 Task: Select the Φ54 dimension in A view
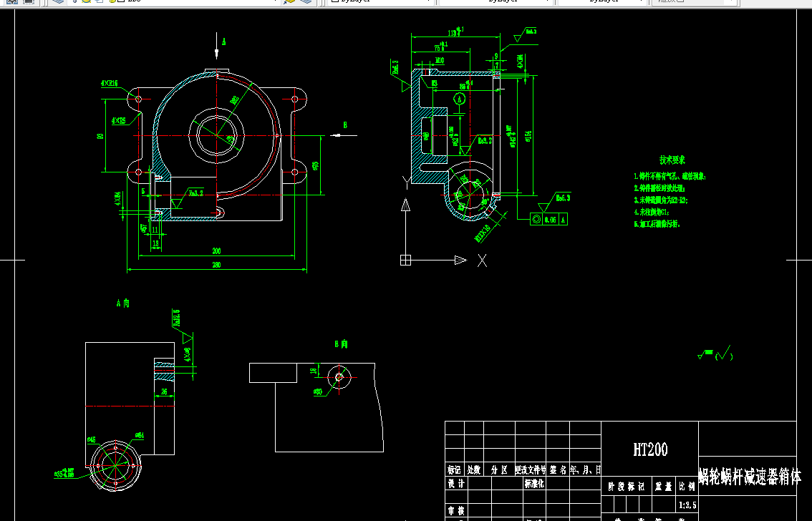pyautogui.click(x=140, y=436)
